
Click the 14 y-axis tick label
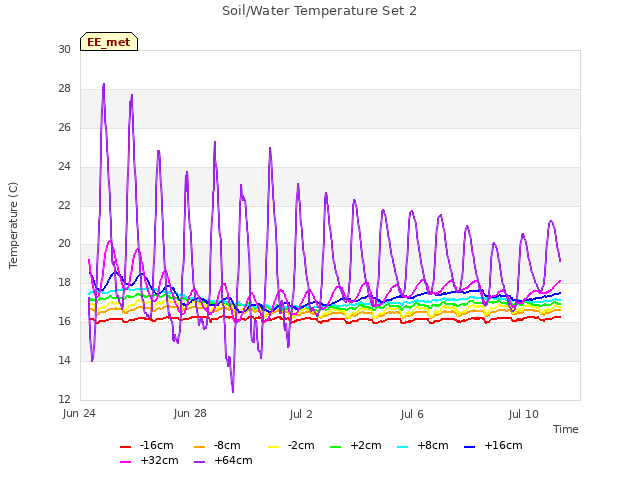tap(64, 360)
